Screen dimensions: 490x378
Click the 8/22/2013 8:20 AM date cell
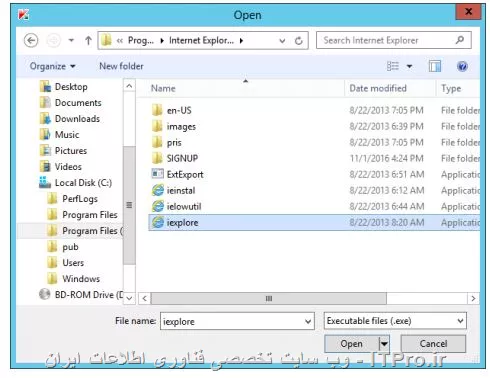387,223
